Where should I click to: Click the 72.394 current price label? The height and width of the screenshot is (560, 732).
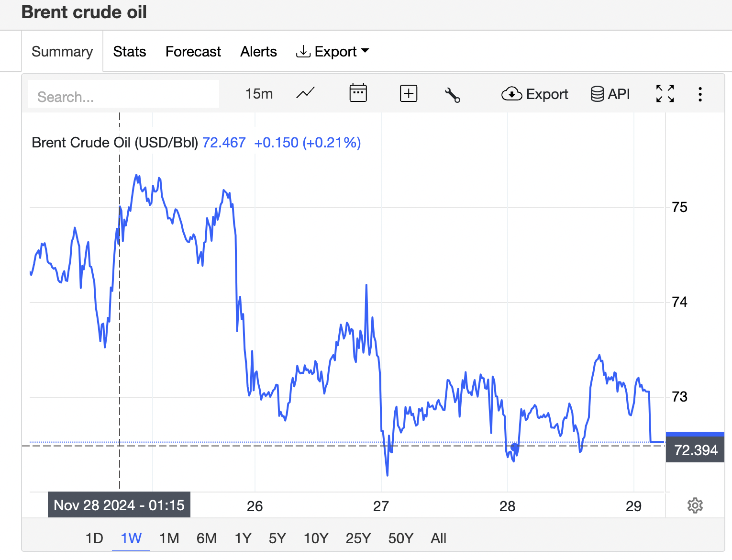click(x=695, y=449)
